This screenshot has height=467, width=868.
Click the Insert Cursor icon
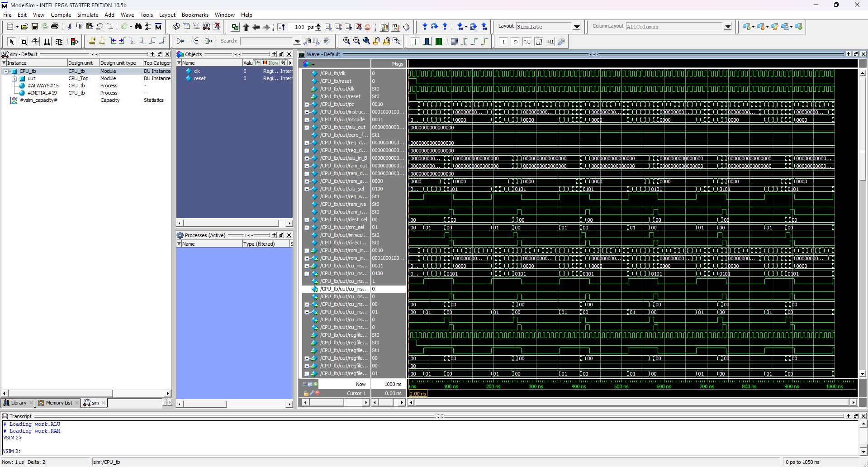92,41
